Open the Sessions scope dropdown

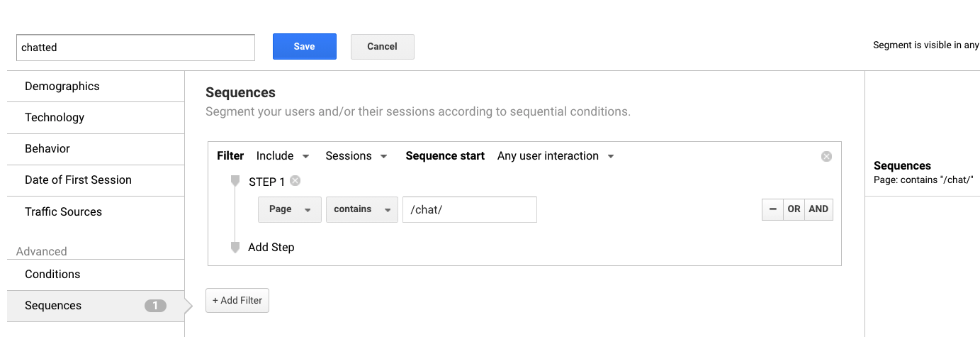point(356,156)
